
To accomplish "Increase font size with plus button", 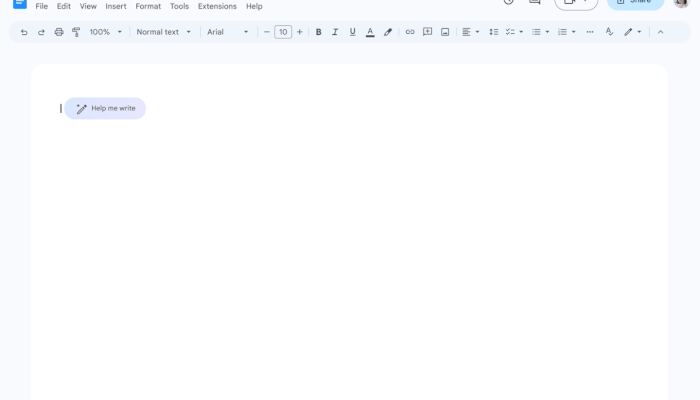I will click(x=300, y=32).
